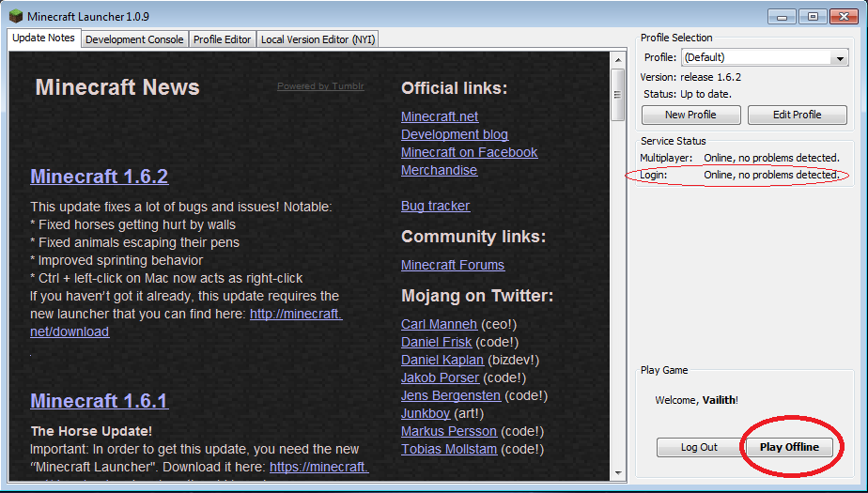The image size is (868, 493).
Task: Click 'Fixed animals escaping their pens' line
Action: pyautogui.click(x=135, y=242)
